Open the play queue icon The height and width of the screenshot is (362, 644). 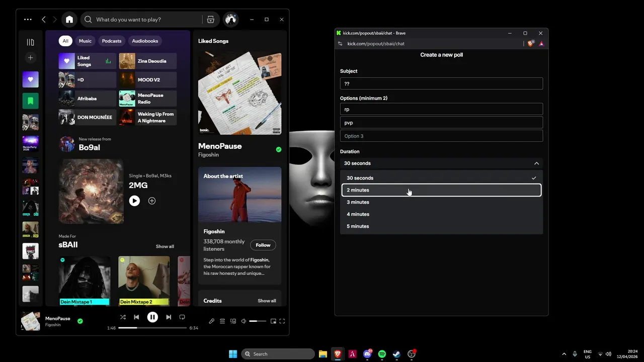(222, 321)
